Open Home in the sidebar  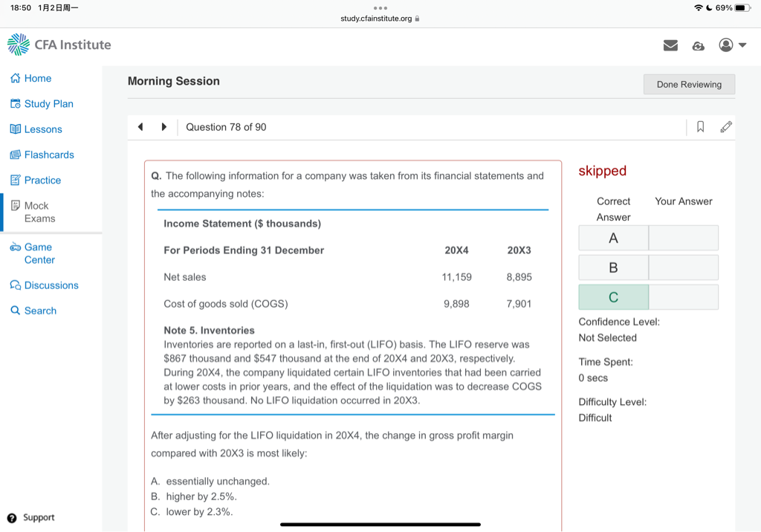coord(37,78)
